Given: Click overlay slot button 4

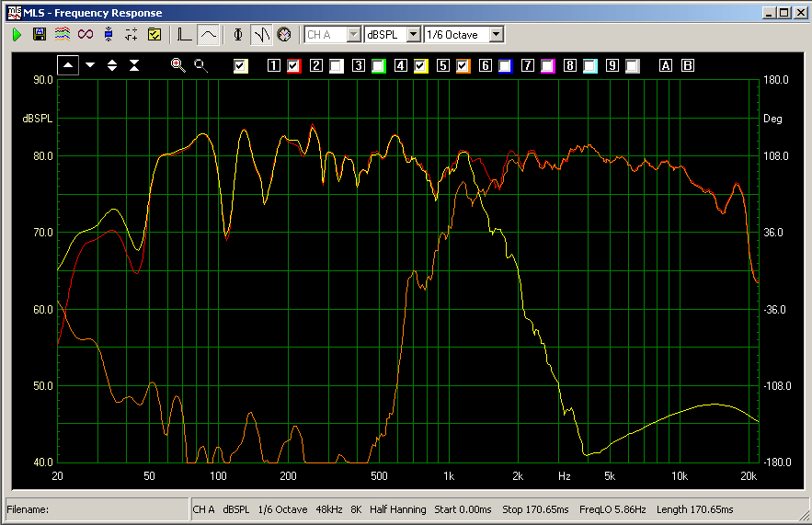Looking at the screenshot, I should [401, 65].
